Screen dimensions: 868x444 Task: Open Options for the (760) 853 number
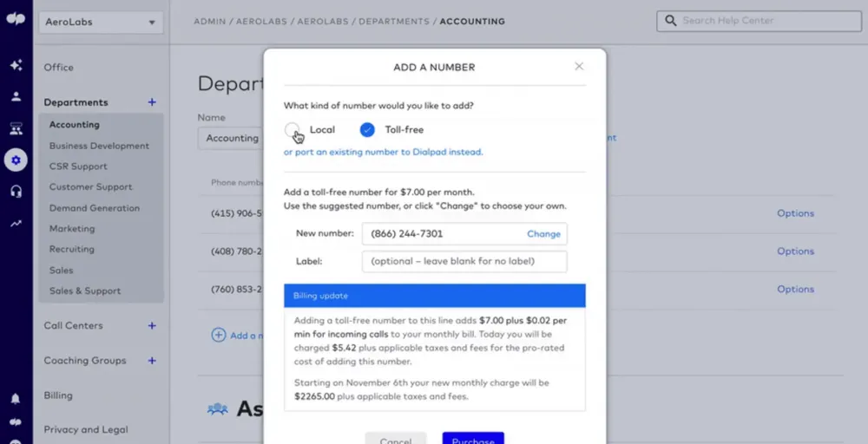click(795, 289)
